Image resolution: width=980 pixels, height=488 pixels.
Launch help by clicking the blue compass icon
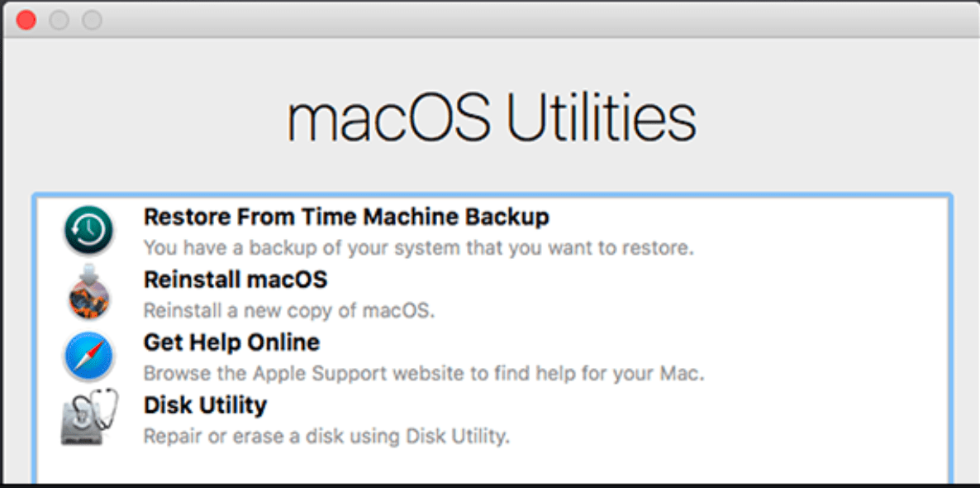[x=88, y=357]
